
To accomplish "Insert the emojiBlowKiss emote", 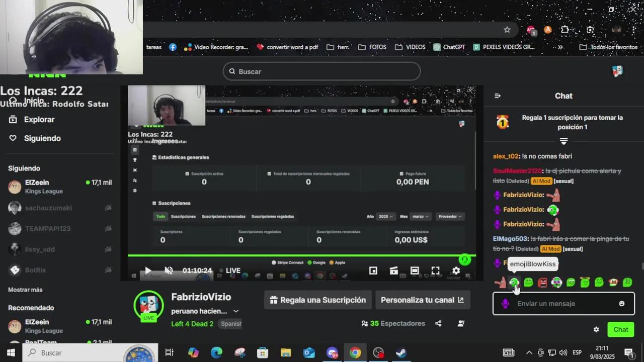I will (514, 283).
